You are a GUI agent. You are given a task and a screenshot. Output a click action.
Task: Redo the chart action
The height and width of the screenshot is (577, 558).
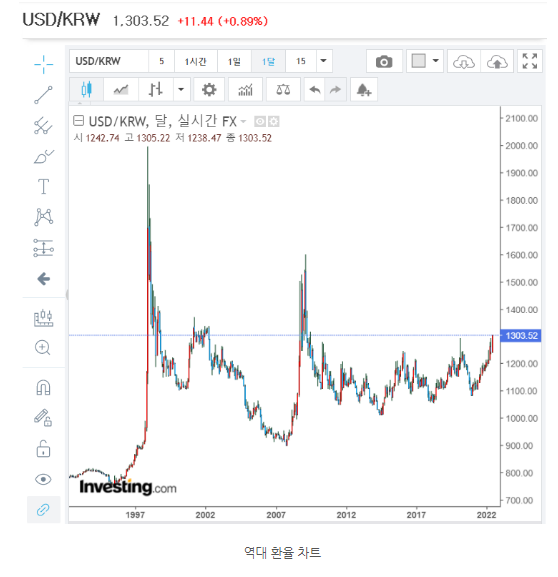coord(335,89)
